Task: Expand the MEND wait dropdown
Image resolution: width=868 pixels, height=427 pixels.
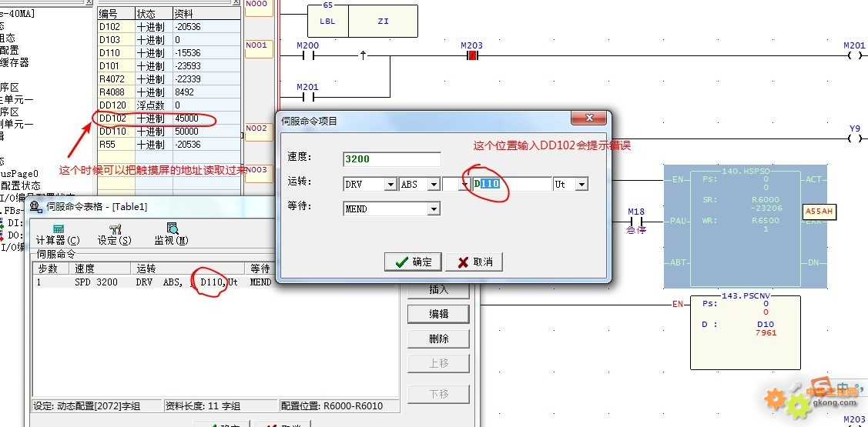Action: 433,209
